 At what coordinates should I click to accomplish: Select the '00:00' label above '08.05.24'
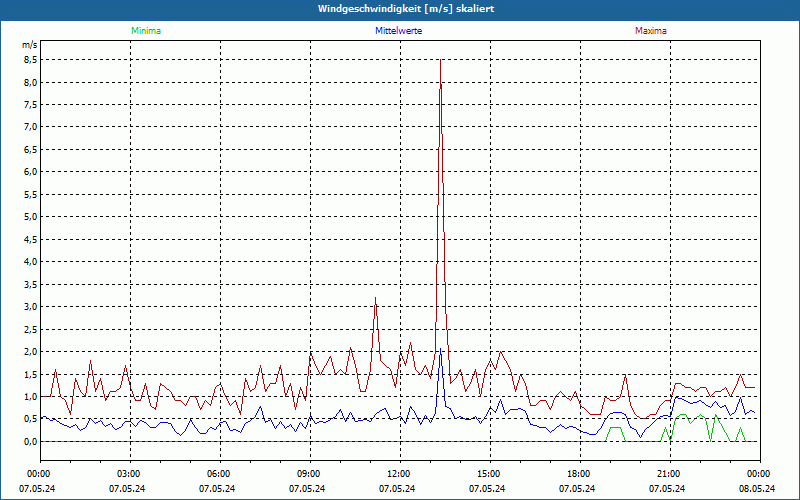coord(759,474)
